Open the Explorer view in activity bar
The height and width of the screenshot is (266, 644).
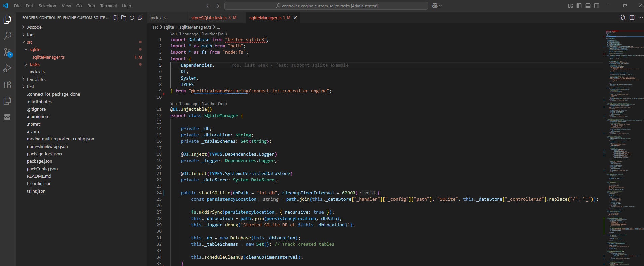[7, 20]
